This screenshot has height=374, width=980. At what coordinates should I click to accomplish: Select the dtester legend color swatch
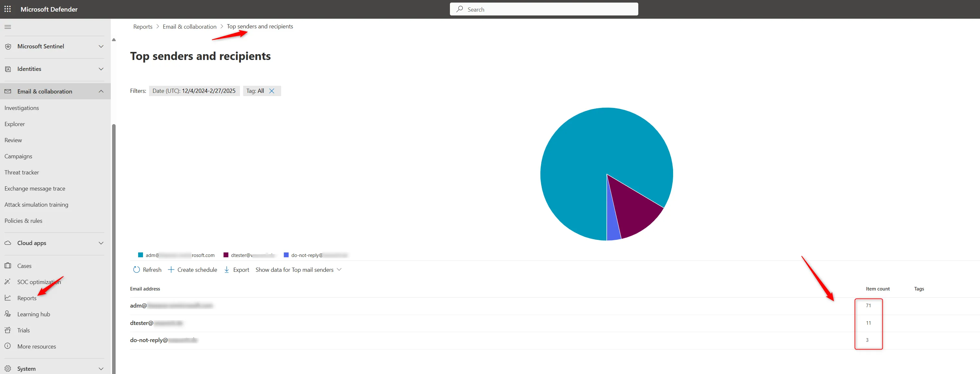point(226,255)
